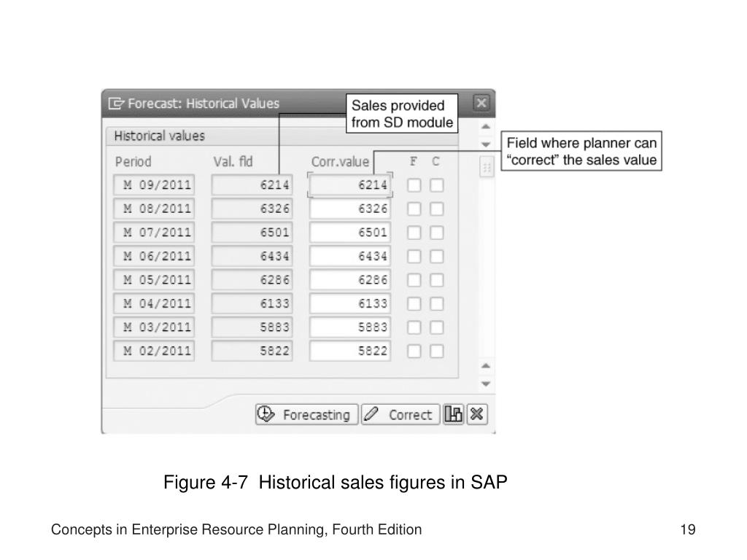This screenshot has height=560, width=747.
Task: Click the bottom scroll-down arrow of the list
Action: 485,384
